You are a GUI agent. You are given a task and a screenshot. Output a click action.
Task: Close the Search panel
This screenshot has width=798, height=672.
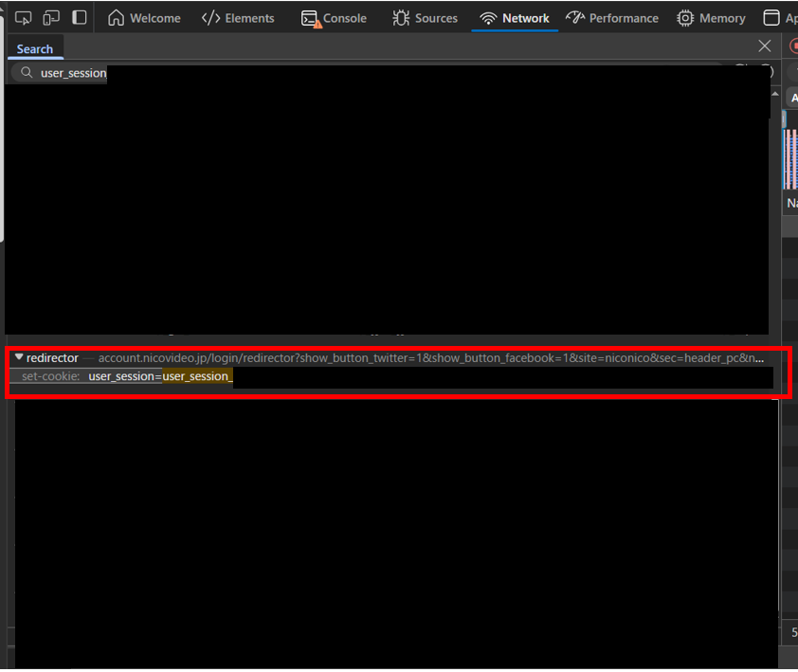pos(765,46)
